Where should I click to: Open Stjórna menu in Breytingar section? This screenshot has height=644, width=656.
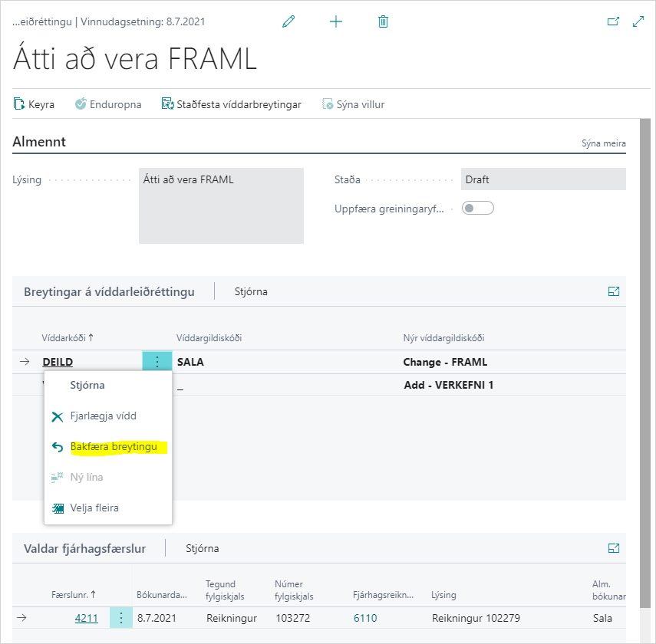coord(251,292)
